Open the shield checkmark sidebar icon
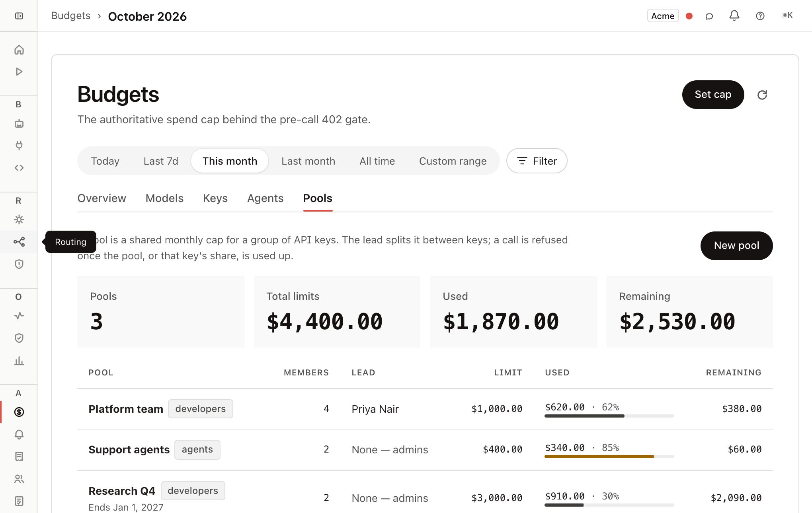 19,338
